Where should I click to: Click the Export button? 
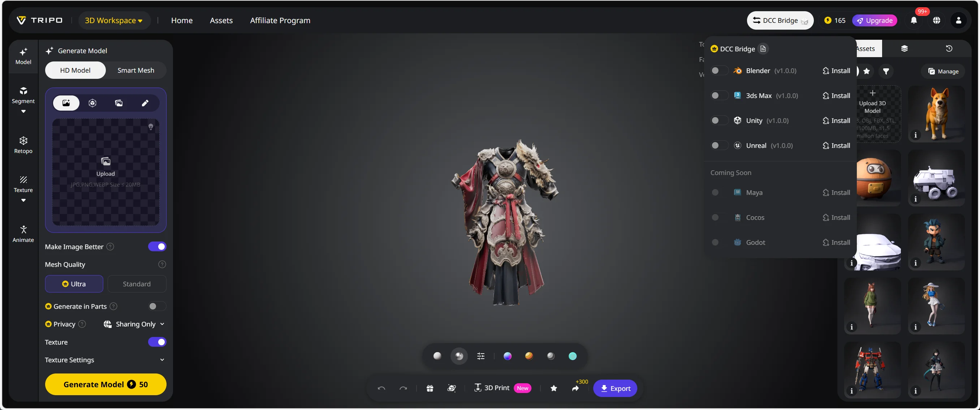[x=615, y=388]
